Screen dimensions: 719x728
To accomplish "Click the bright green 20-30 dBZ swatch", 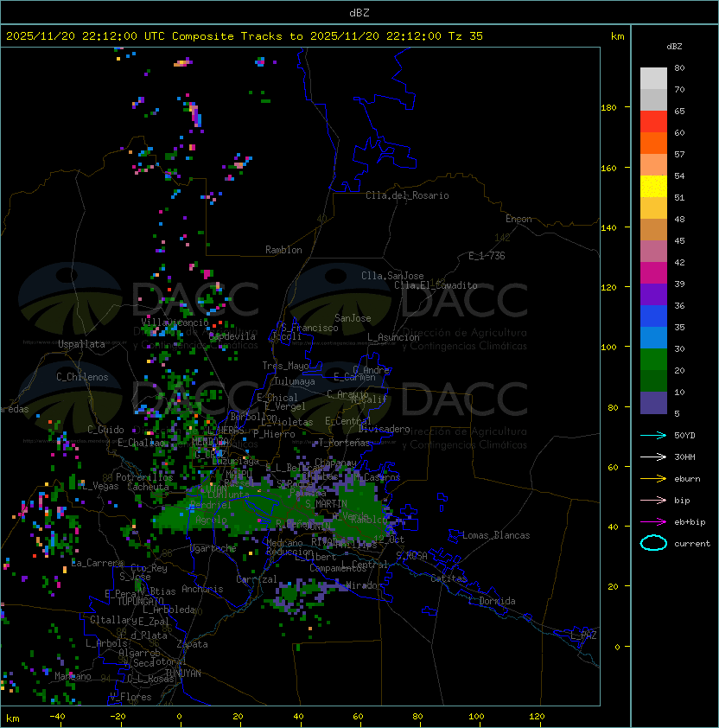I will tap(653, 360).
